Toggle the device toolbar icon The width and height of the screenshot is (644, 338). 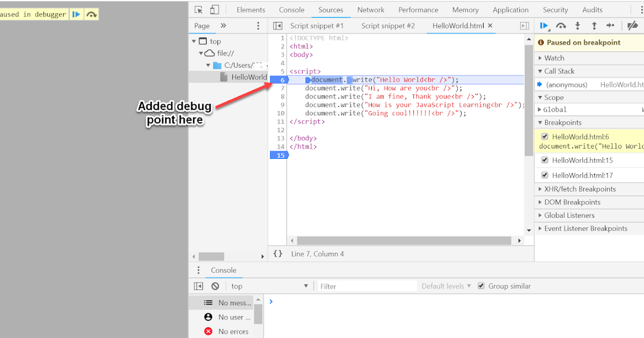point(214,10)
